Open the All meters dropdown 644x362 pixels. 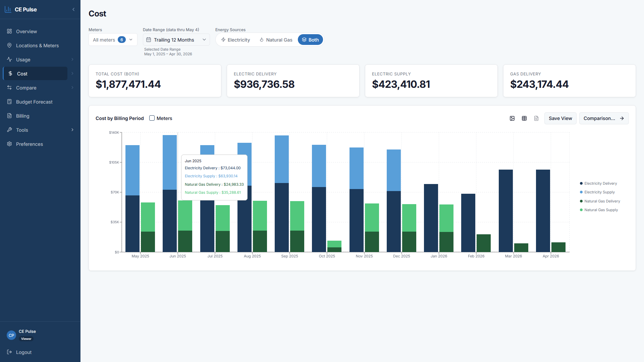(113, 40)
